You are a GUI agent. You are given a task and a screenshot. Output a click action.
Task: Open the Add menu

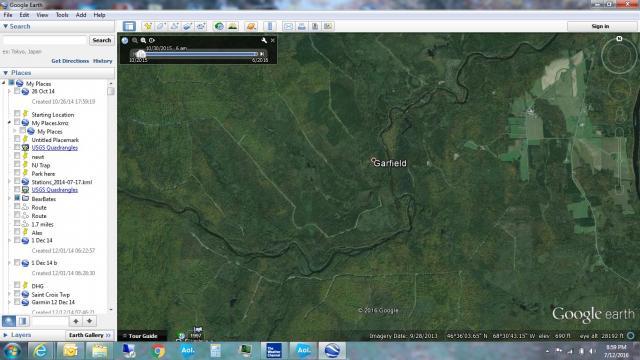click(x=81, y=15)
